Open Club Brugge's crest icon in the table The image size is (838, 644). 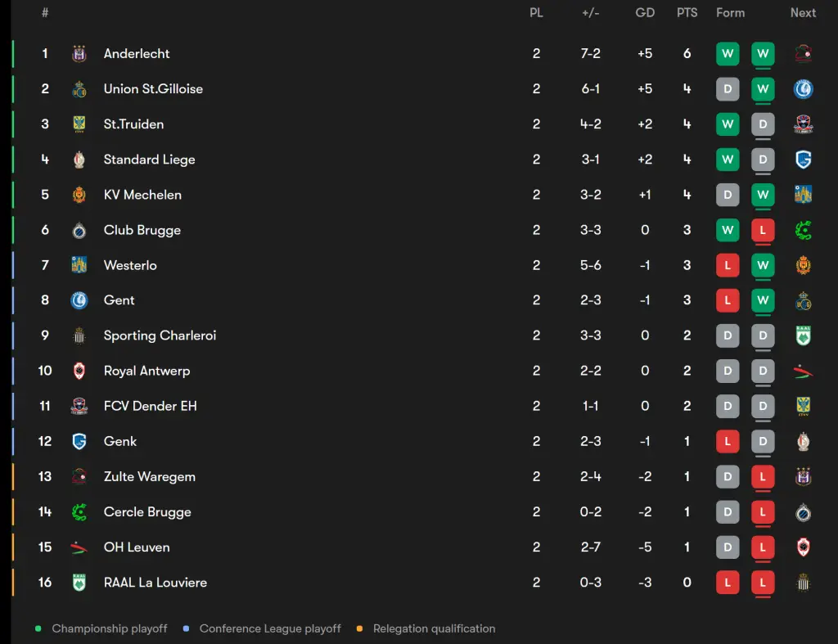(x=79, y=230)
